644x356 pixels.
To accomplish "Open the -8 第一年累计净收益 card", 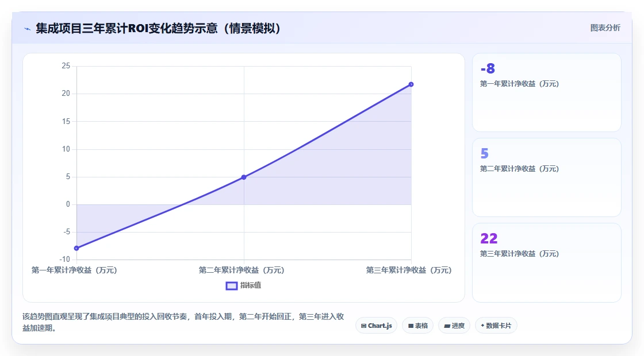I will pos(547,92).
